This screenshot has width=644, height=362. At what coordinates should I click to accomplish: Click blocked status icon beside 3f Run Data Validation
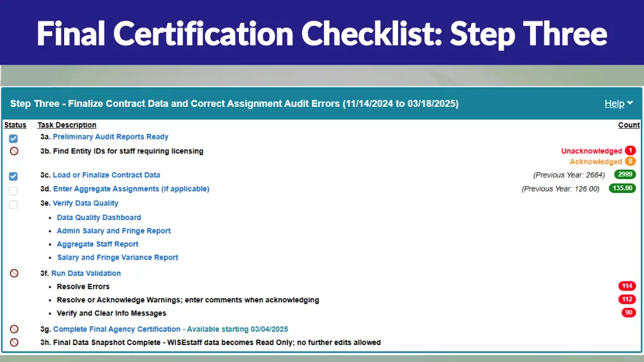click(14, 273)
